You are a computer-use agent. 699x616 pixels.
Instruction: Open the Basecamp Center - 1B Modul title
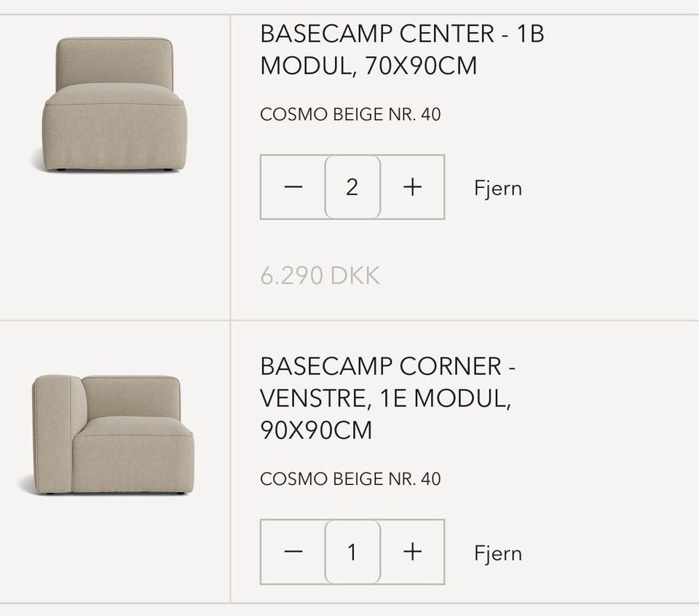point(401,50)
